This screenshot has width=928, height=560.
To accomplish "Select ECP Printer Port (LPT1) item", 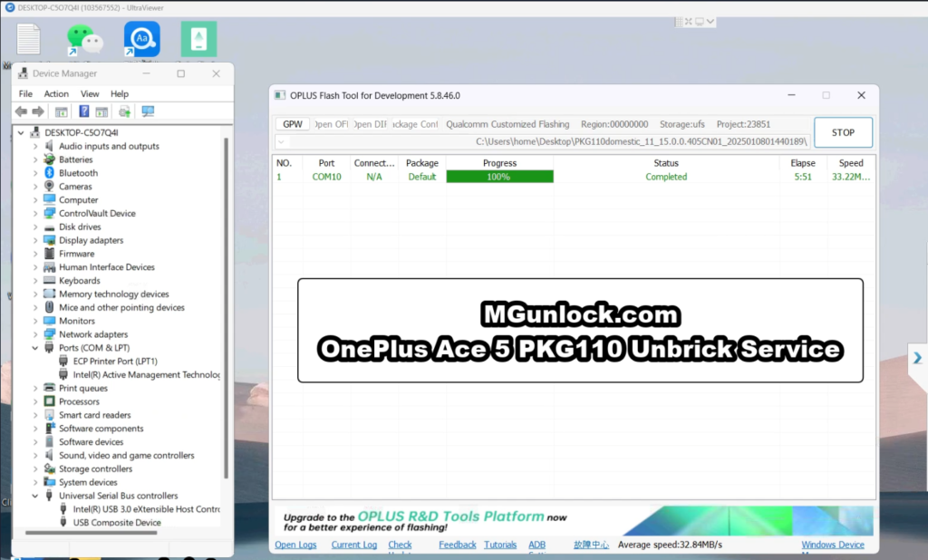I will pos(115,361).
